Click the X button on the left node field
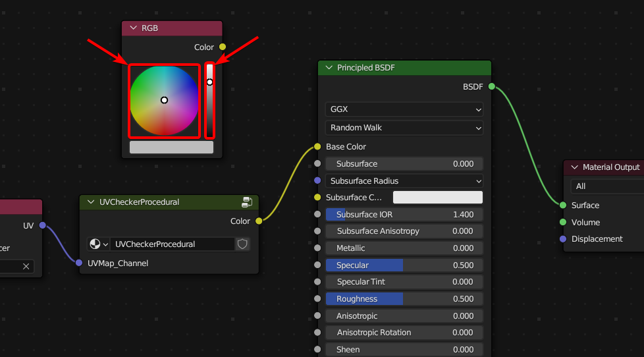This screenshot has height=357, width=644. (26, 266)
